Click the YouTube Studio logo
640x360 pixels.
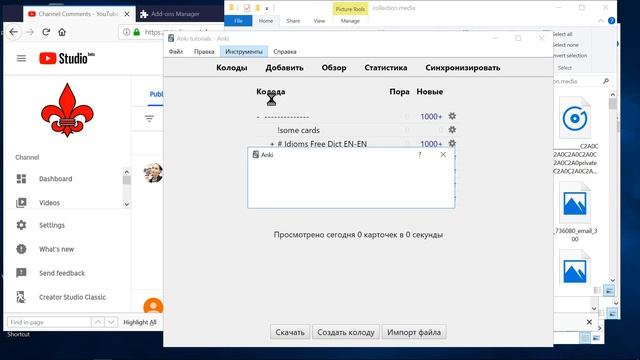coord(67,58)
